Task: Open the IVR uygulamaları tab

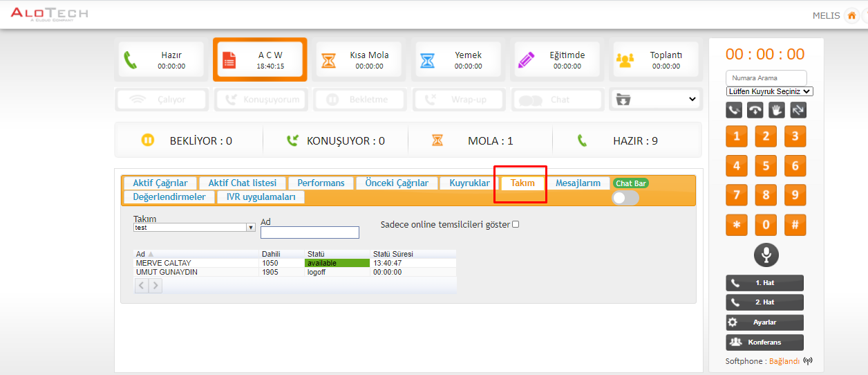Action: (261, 197)
